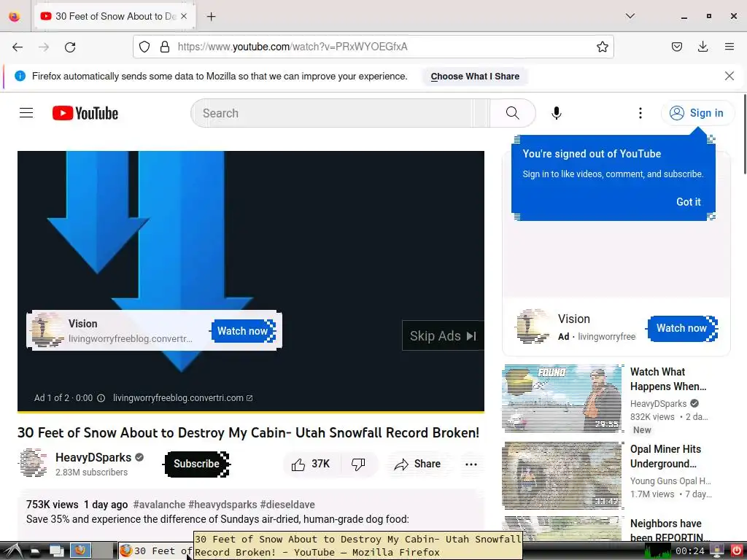Open the tracking protection shield icon
The width and height of the screenshot is (747, 560).
(x=144, y=47)
